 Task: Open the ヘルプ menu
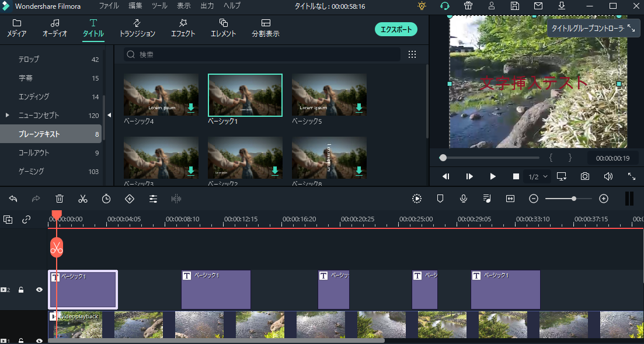pos(232,6)
